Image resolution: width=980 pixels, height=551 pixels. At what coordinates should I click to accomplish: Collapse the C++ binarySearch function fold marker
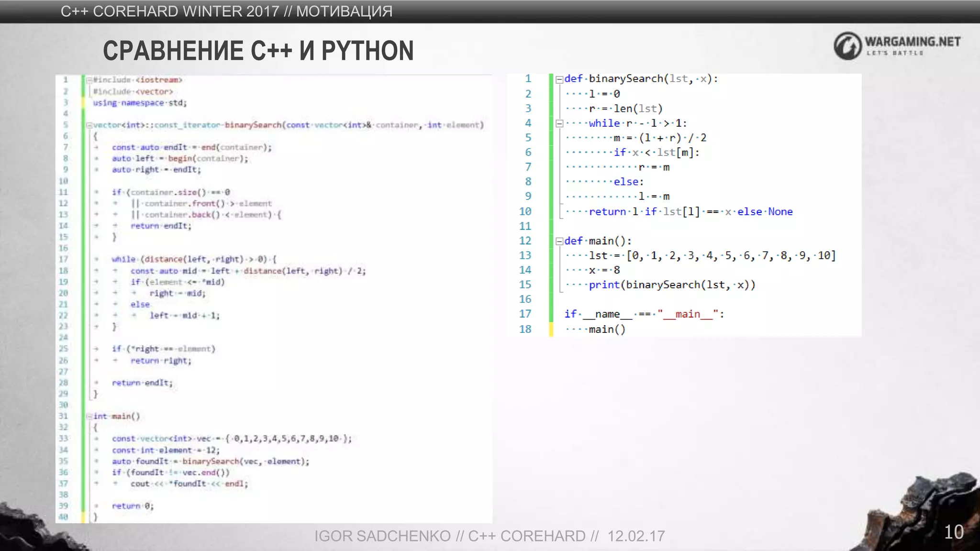coord(89,125)
